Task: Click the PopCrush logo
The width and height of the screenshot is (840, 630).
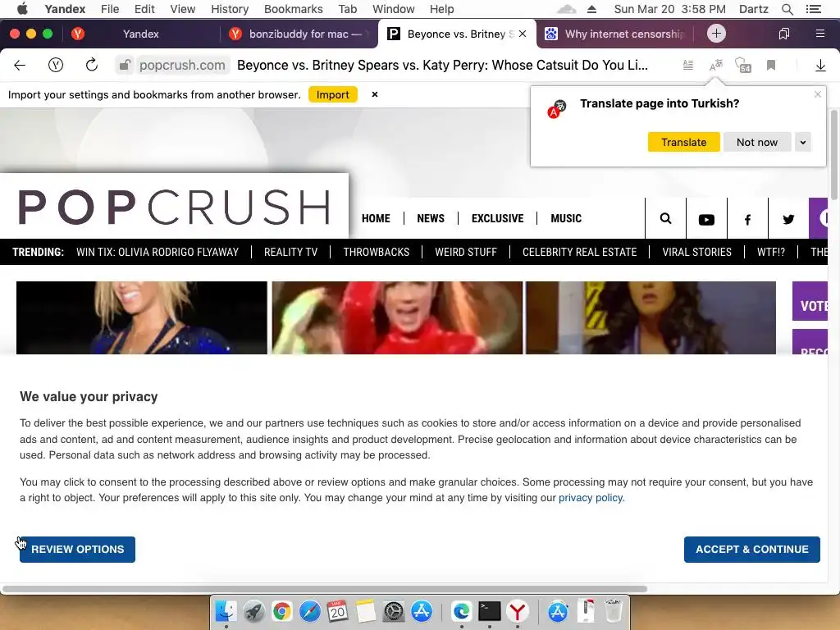Action: point(175,207)
